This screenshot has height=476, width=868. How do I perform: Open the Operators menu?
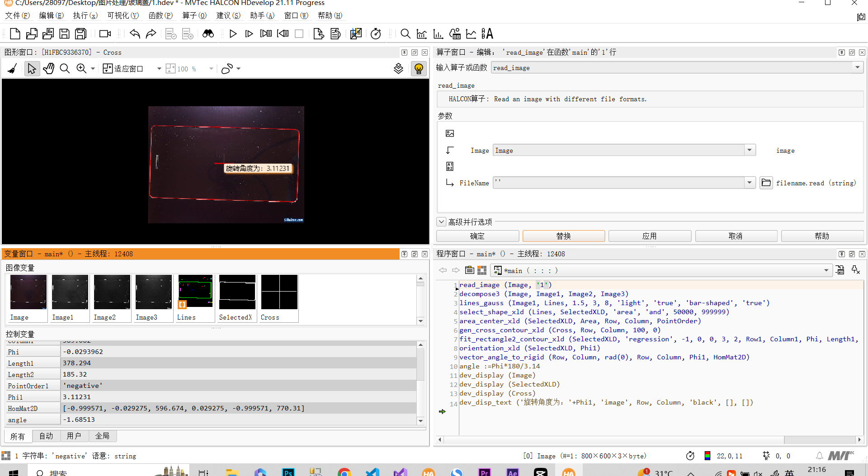194,15
